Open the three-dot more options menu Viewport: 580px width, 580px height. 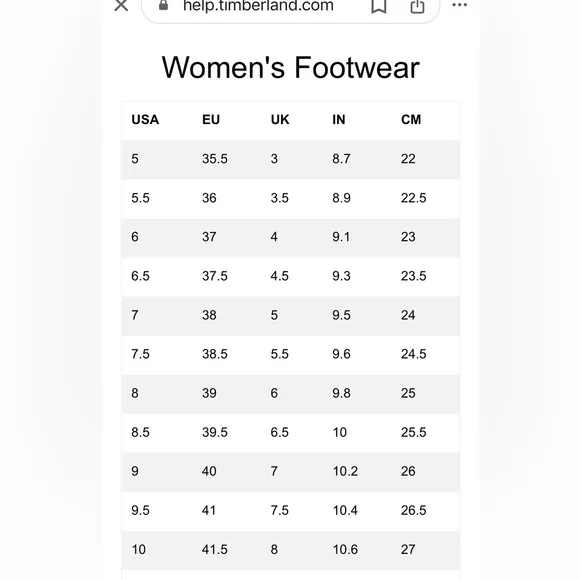[459, 5]
